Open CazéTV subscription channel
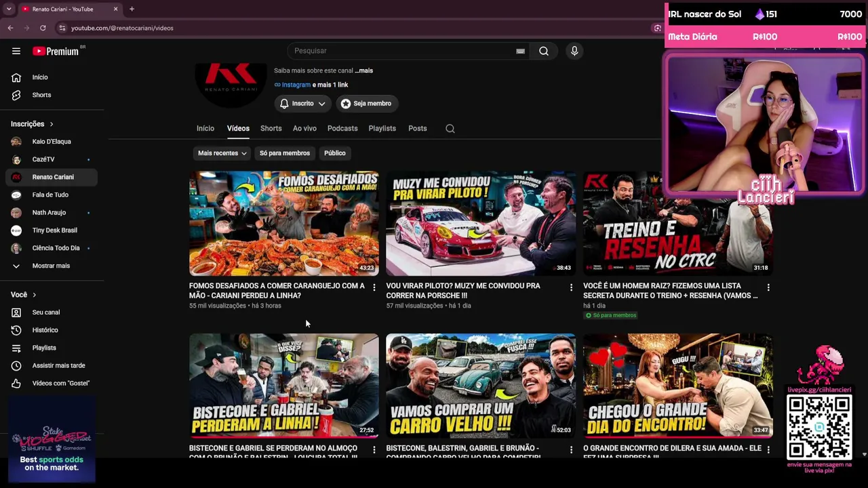The height and width of the screenshot is (488, 868). coord(52,159)
